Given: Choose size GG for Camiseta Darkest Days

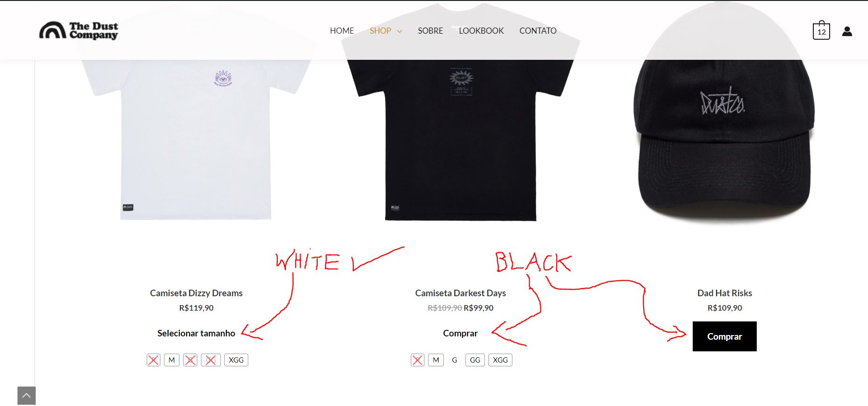Looking at the screenshot, I should (x=475, y=360).
